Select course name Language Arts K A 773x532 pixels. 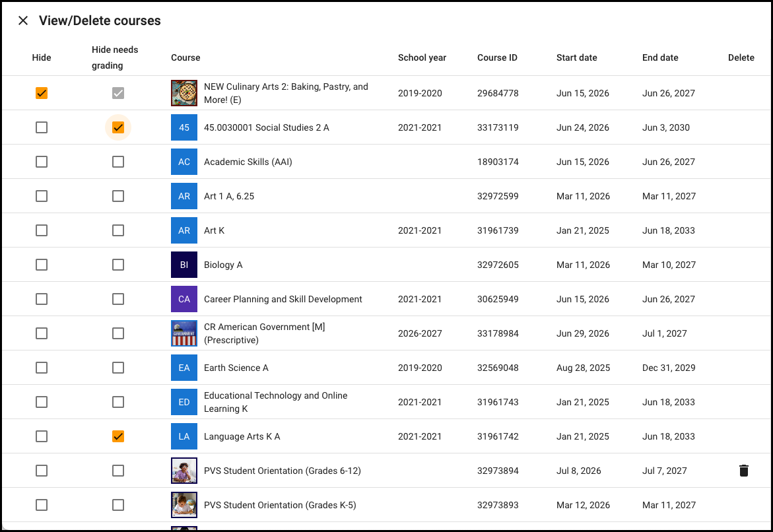tap(242, 436)
